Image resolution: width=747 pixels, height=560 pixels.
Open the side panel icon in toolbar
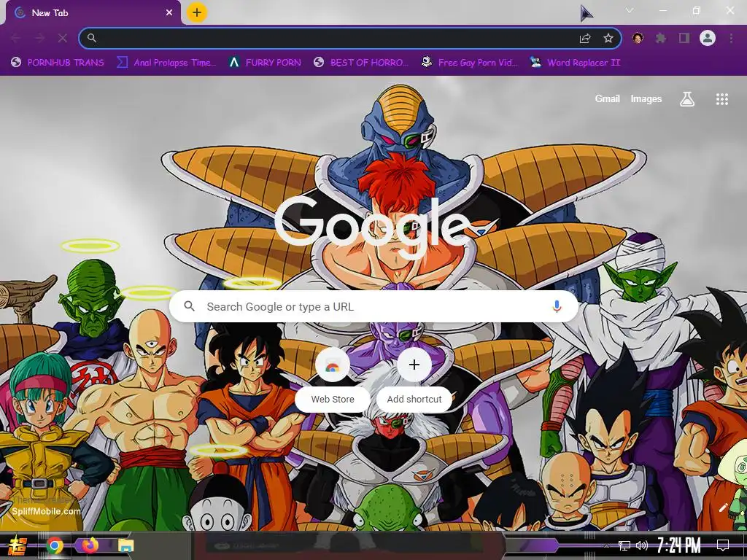[684, 38]
